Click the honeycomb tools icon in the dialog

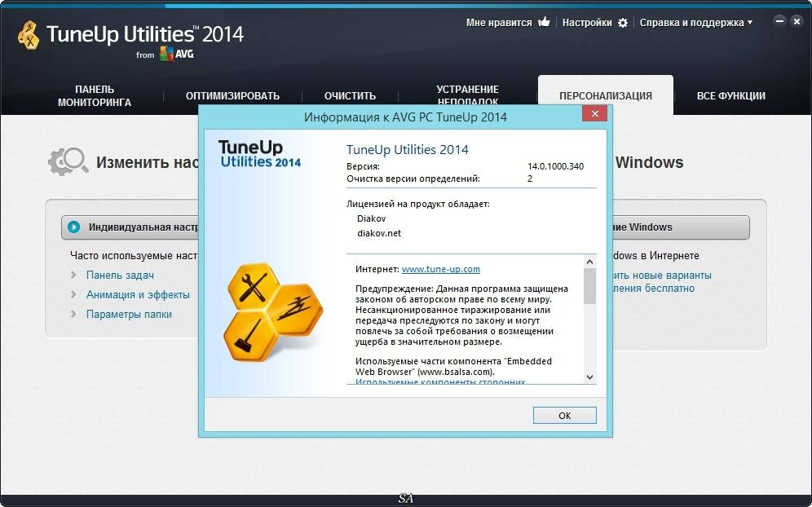[x=273, y=312]
